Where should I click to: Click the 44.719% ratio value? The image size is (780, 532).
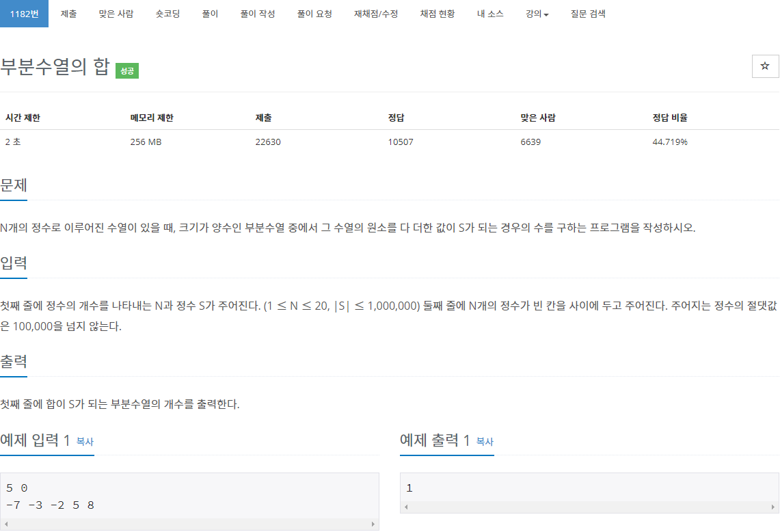point(670,142)
